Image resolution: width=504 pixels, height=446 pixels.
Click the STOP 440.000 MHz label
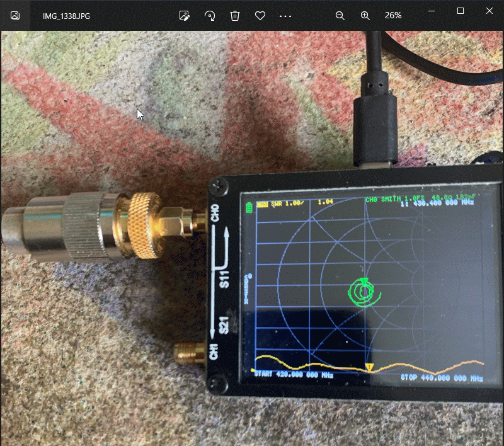442,378
